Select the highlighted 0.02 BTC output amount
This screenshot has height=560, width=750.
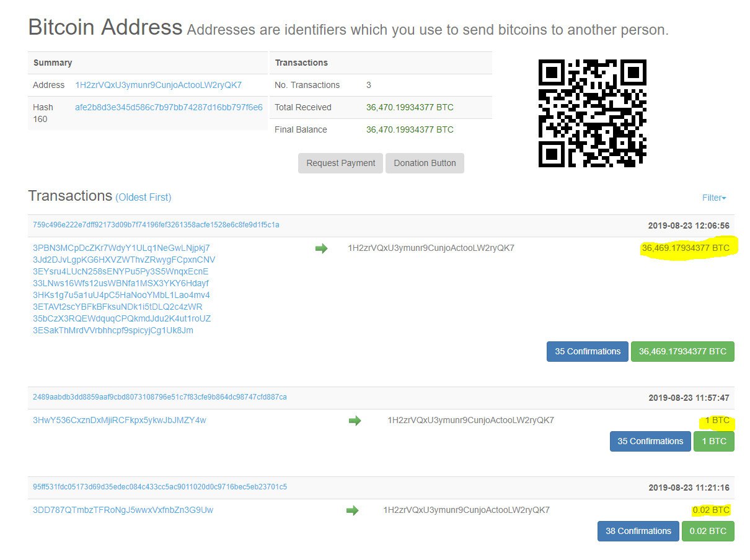click(x=711, y=510)
